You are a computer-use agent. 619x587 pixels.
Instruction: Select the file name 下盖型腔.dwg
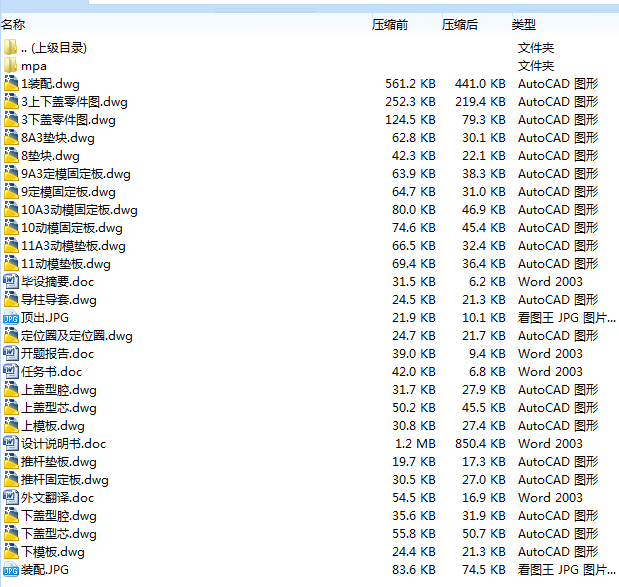click(59, 516)
